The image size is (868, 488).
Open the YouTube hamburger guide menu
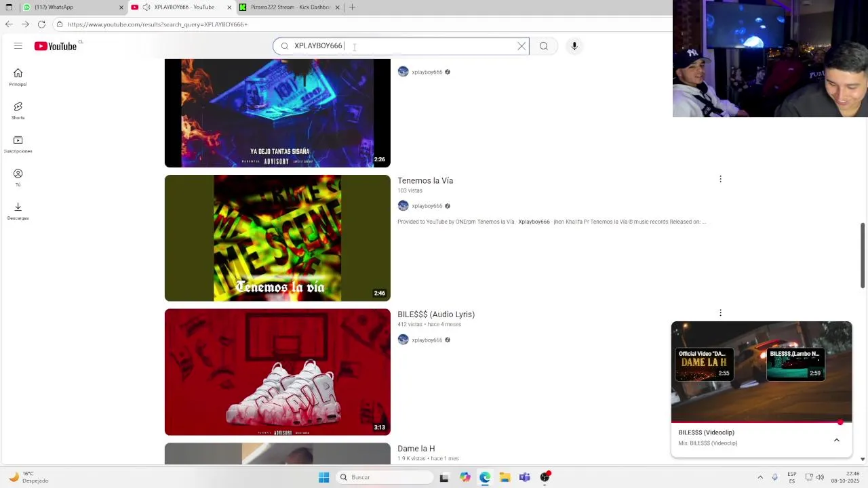point(18,46)
